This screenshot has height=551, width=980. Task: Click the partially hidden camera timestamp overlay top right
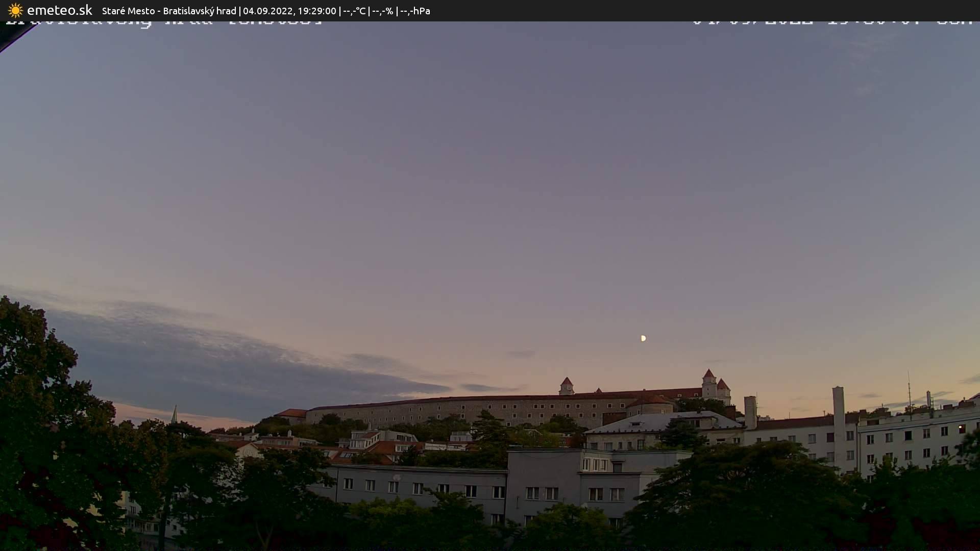[x=832, y=22]
